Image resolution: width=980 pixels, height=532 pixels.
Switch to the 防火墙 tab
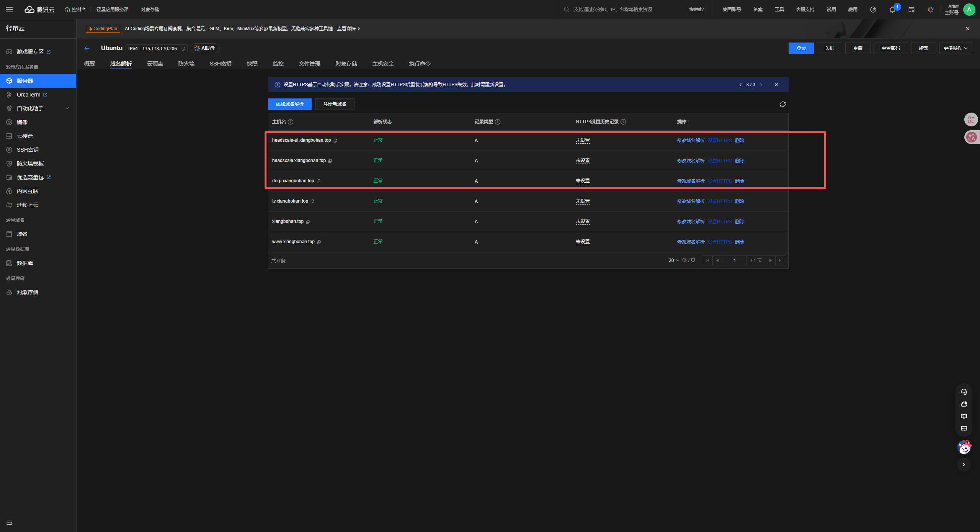pos(186,64)
